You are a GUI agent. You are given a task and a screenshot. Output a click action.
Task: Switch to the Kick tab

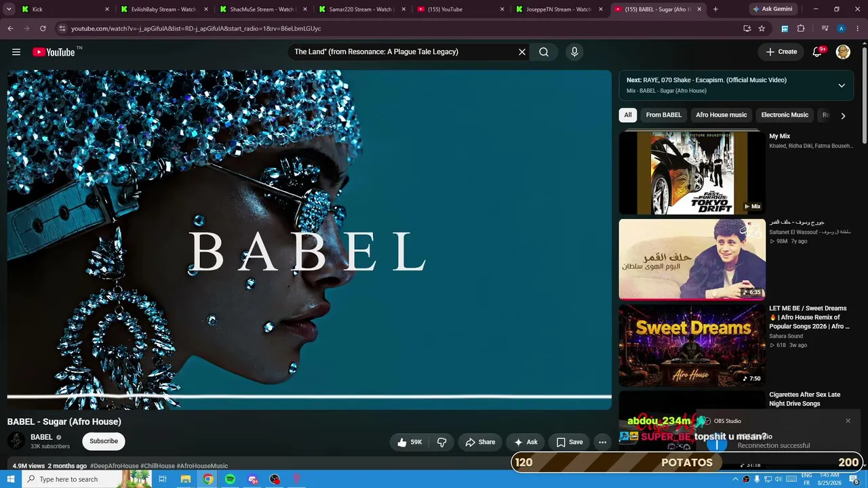pyautogui.click(x=65, y=9)
